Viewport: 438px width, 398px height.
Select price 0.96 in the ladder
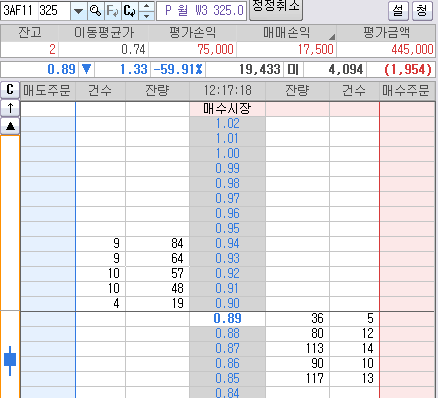coord(227,214)
